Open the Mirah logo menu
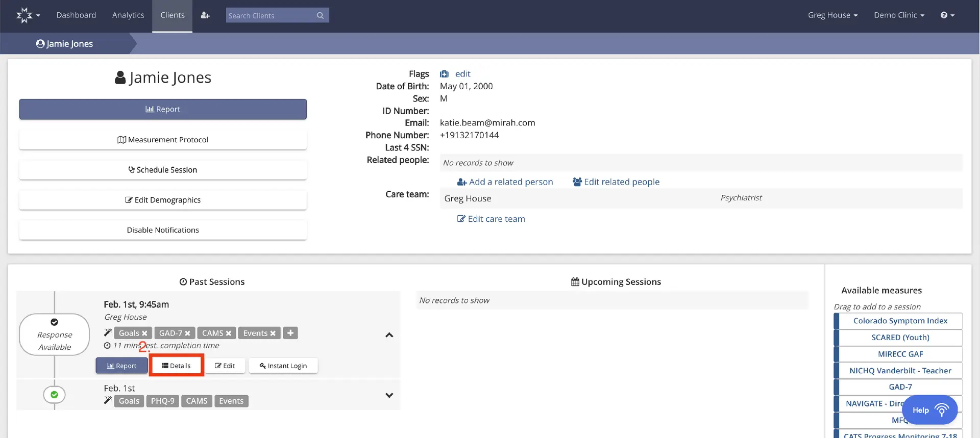 (x=28, y=15)
